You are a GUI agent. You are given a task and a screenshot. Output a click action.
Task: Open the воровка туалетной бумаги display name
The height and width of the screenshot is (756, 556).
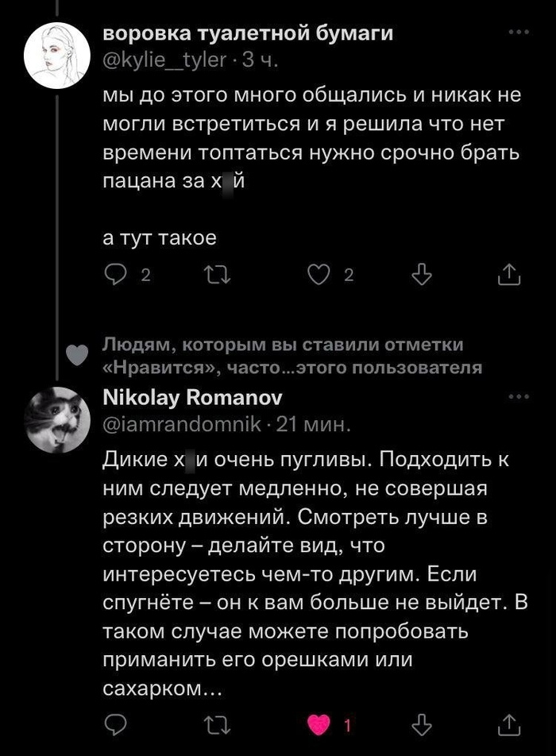click(x=248, y=33)
